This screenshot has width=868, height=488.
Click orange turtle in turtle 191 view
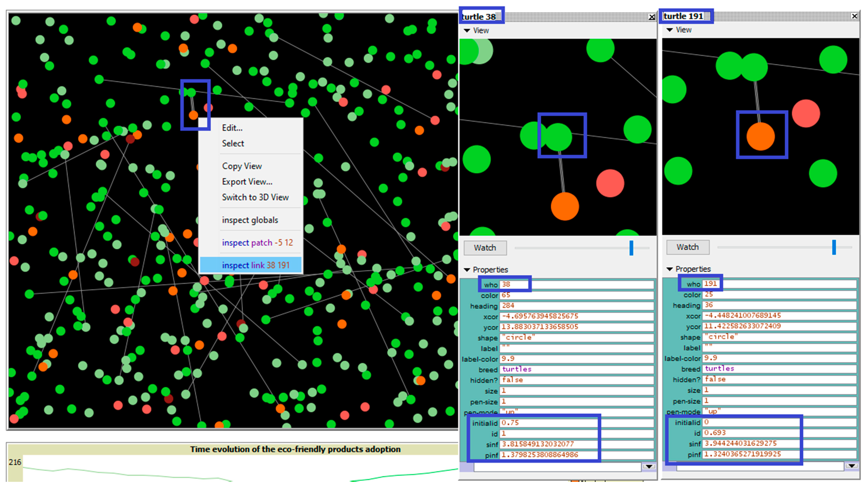tap(761, 136)
